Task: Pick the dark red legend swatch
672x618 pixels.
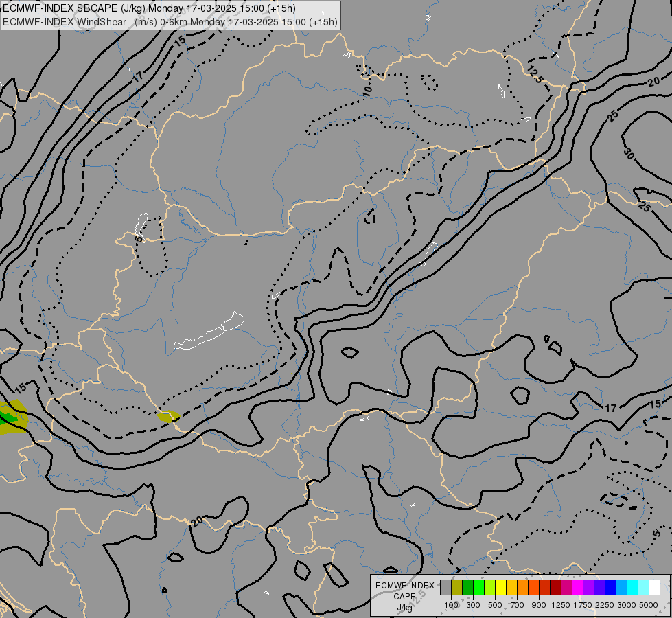Action: click(x=556, y=587)
